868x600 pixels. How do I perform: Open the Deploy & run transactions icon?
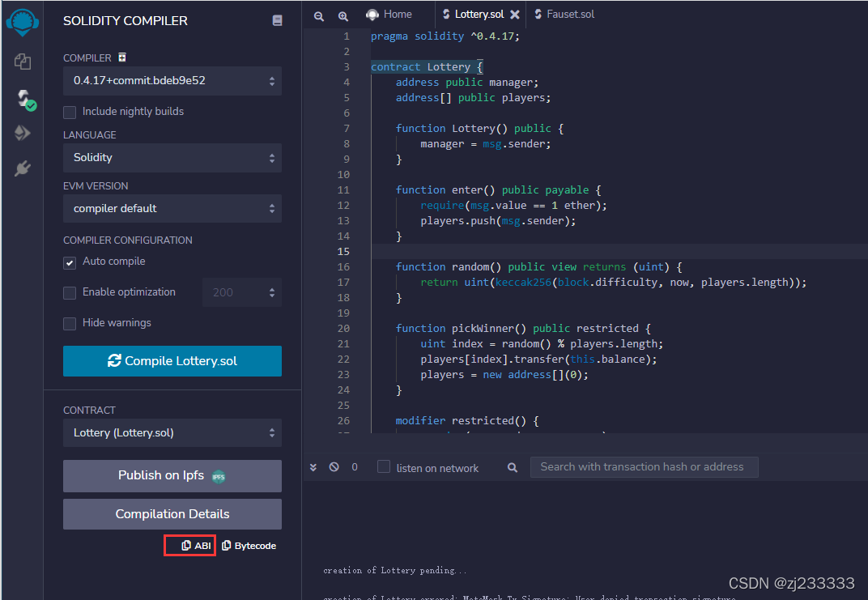click(x=22, y=133)
